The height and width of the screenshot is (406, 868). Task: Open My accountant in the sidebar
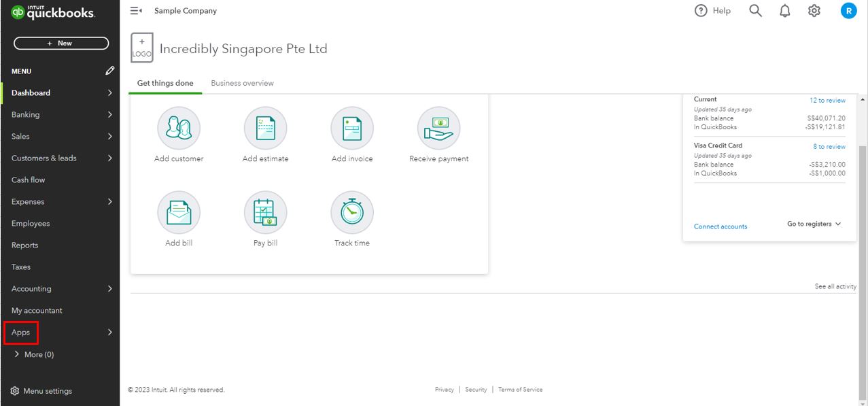pos(37,311)
